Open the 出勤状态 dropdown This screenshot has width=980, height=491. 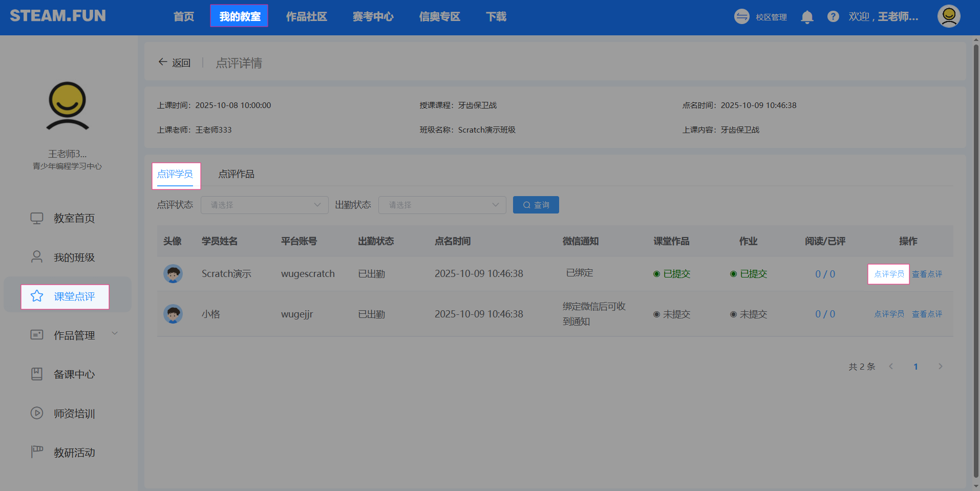[x=442, y=205]
